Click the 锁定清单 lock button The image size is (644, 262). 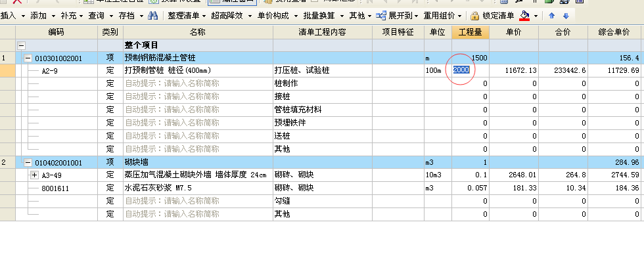tap(492, 16)
